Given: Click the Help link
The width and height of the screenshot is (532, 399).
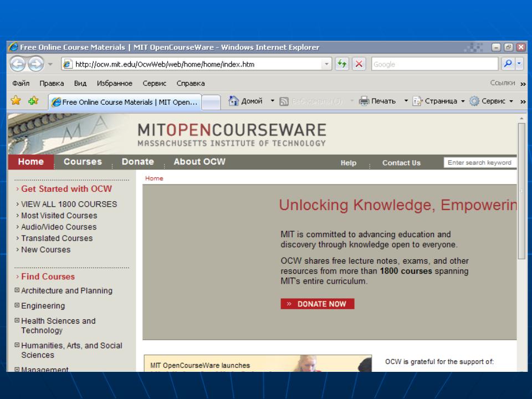Looking at the screenshot, I should (x=349, y=163).
